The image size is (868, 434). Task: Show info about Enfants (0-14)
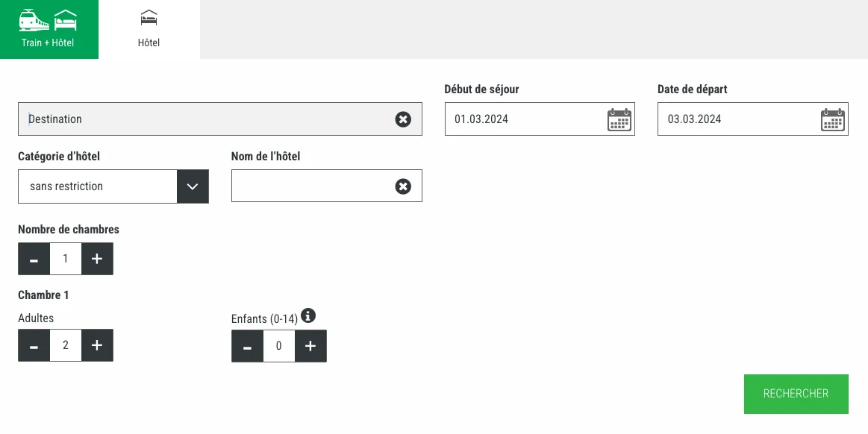tap(308, 316)
